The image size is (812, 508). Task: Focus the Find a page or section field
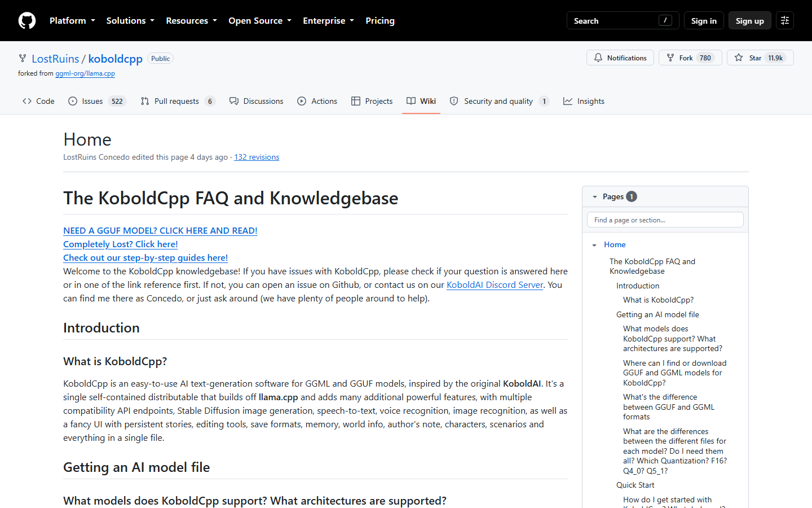[665, 220]
